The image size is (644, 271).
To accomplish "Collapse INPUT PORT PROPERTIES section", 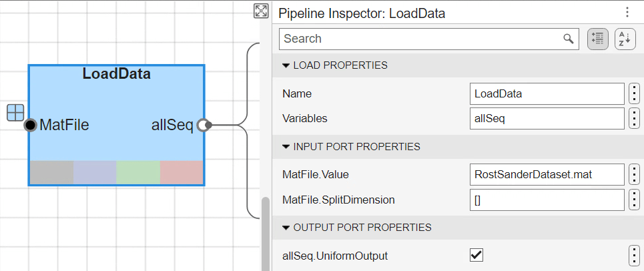I will [x=286, y=146].
